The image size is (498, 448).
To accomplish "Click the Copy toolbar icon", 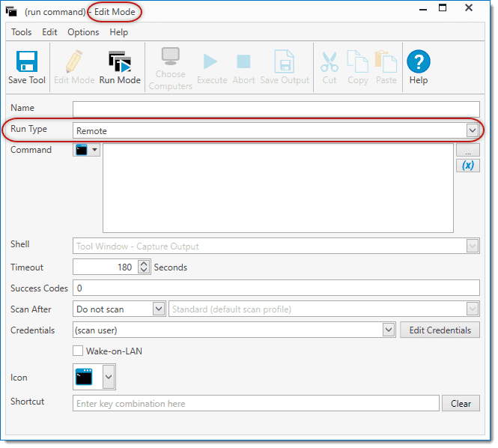I will (x=358, y=61).
